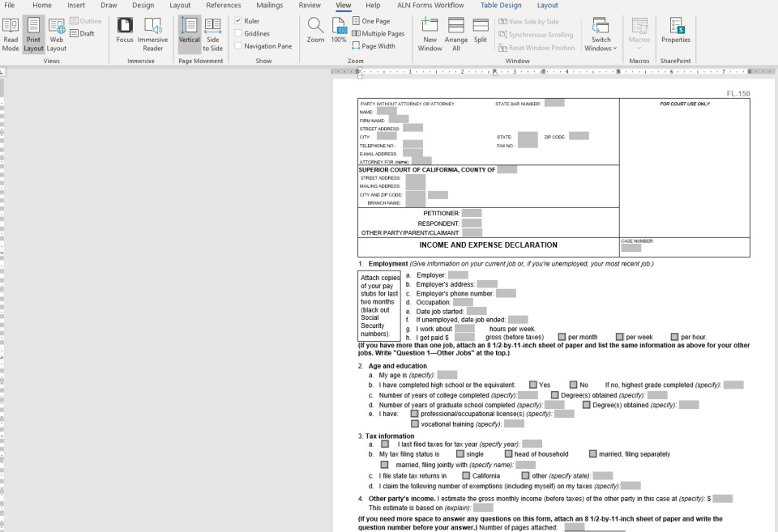This screenshot has width=778, height=532.
Task: Activate Side to Side page movement
Action: 213,33
